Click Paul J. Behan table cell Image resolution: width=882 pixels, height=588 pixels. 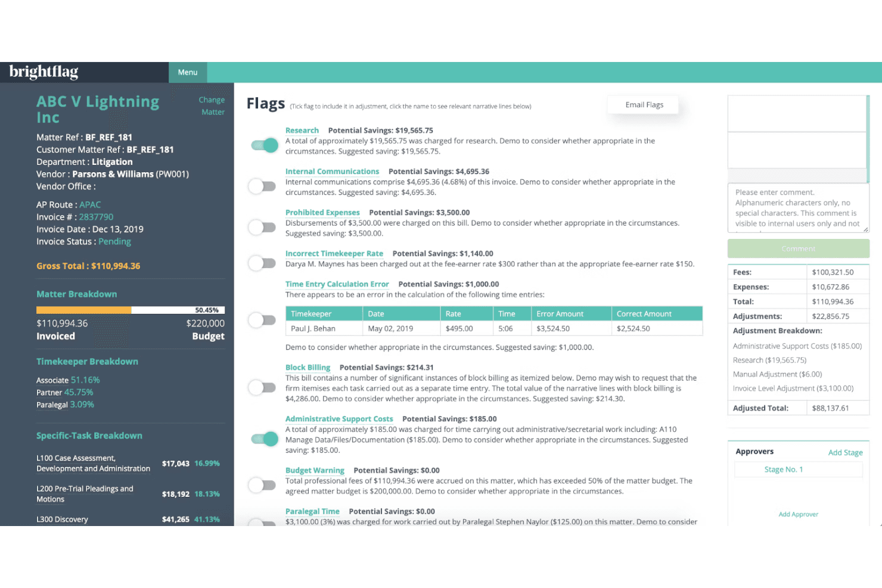pos(324,329)
